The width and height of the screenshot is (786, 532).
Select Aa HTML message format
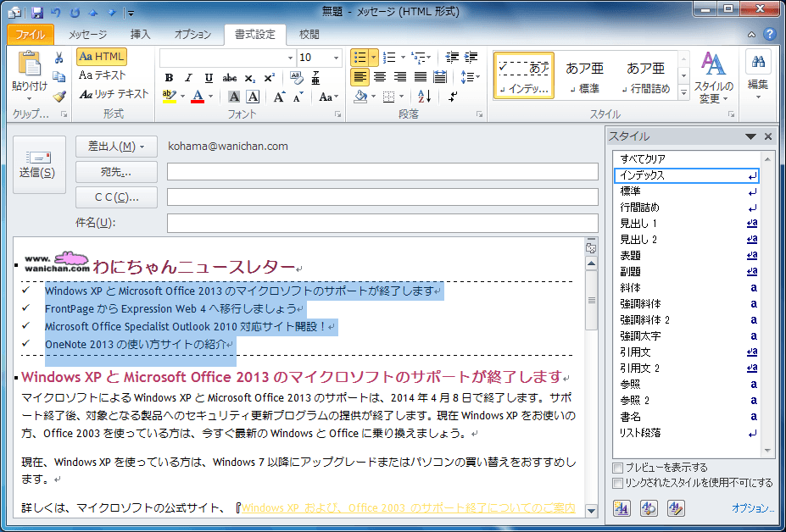tap(101, 57)
